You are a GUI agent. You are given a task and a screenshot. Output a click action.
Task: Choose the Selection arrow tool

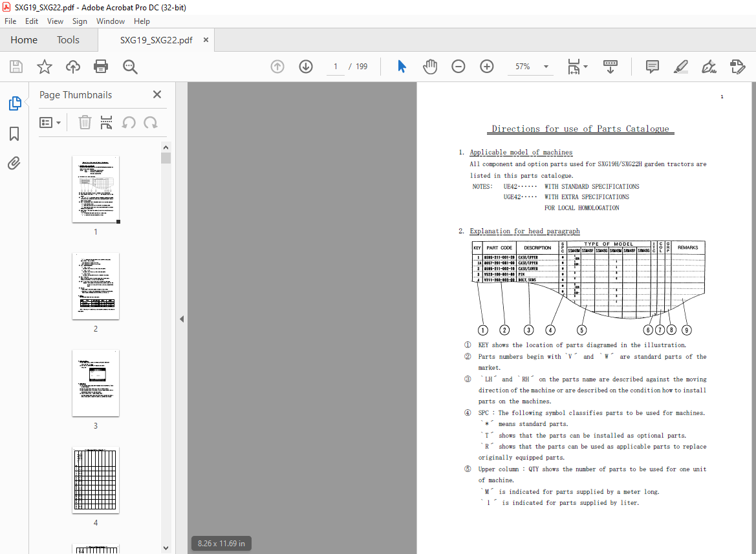pos(402,67)
